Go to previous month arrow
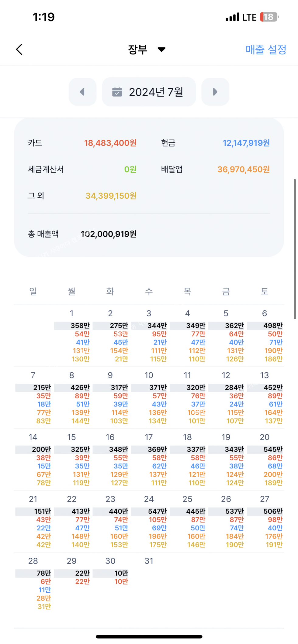298x644 pixels. tap(82, 92)
